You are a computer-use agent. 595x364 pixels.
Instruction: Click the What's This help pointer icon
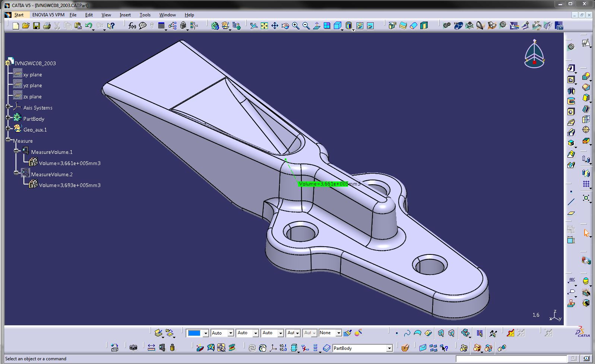pos(111,26)
